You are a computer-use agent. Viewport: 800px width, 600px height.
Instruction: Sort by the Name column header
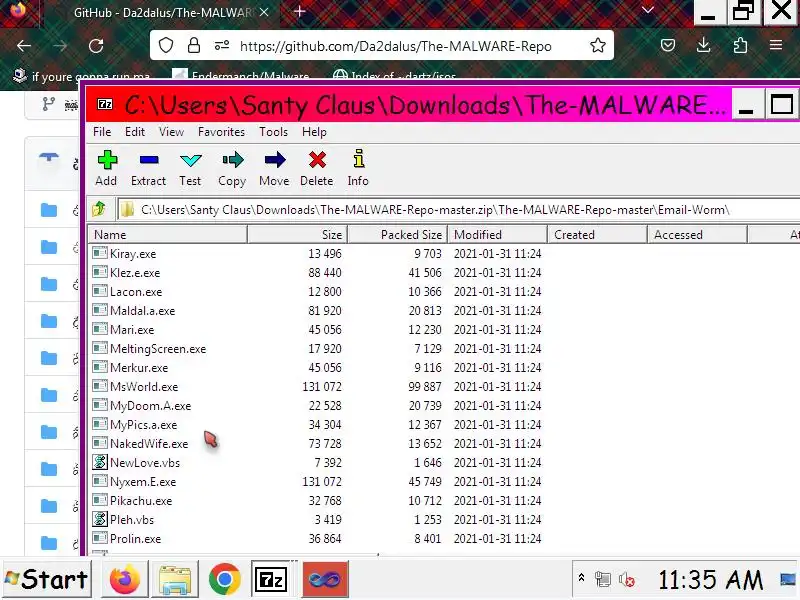tap(167, 235)
